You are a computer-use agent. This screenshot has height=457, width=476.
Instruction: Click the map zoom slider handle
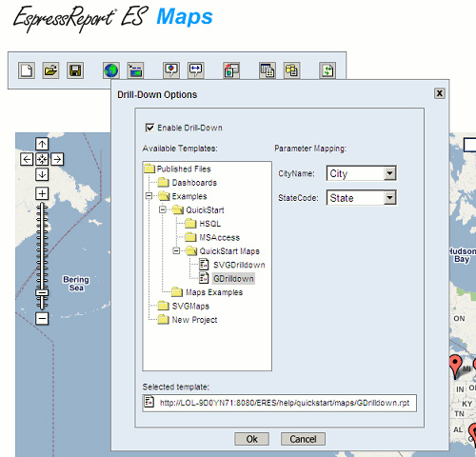(42, 292)
